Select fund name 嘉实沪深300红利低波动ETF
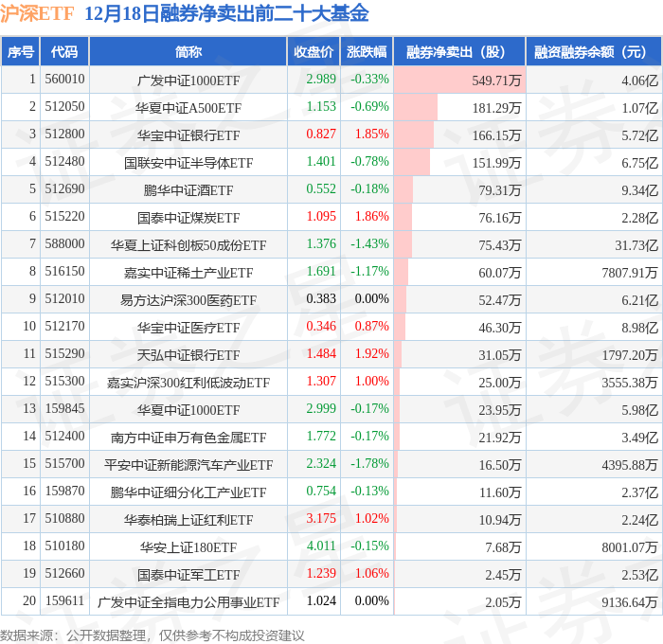Viewport: 663px width, 644px height. pos(188,383)
